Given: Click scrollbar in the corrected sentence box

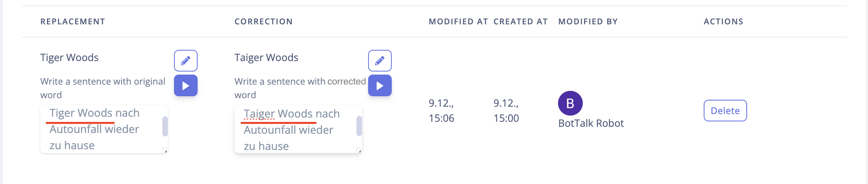Looking at the screenshot, I should click(x=359, y=126).
